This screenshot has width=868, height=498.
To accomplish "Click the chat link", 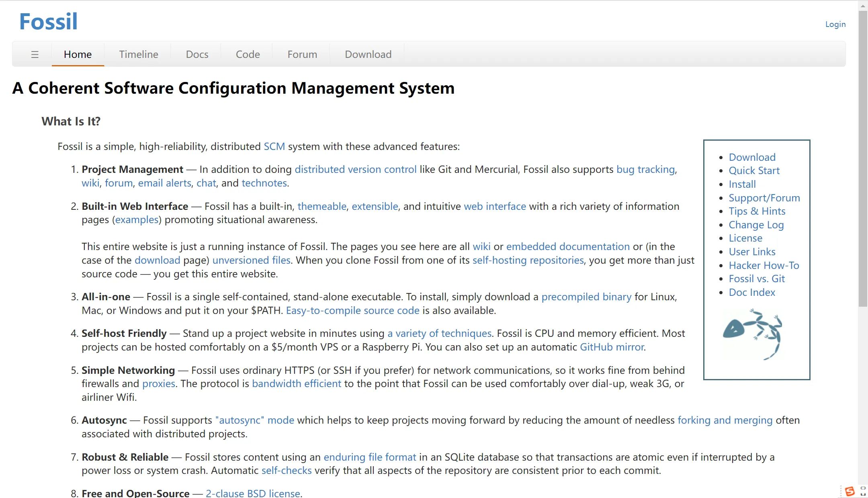I will click(x=206, y=183).
